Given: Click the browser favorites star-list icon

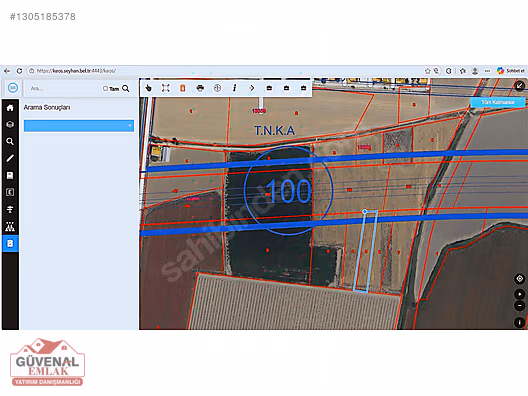Looking at the screenshot, I should point(463,71).
